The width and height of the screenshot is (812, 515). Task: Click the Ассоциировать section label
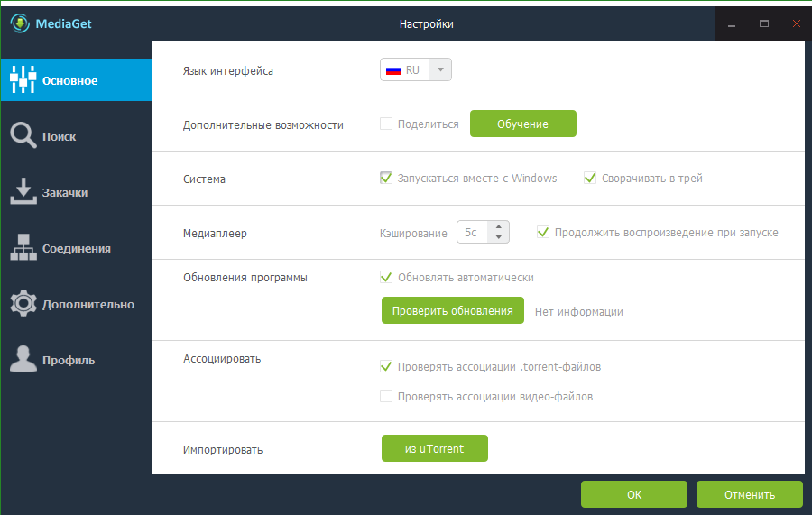[x=222, y=359]
